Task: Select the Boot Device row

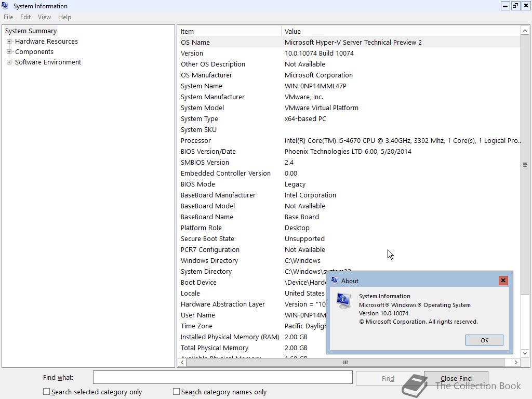Action: click(252, 282)
